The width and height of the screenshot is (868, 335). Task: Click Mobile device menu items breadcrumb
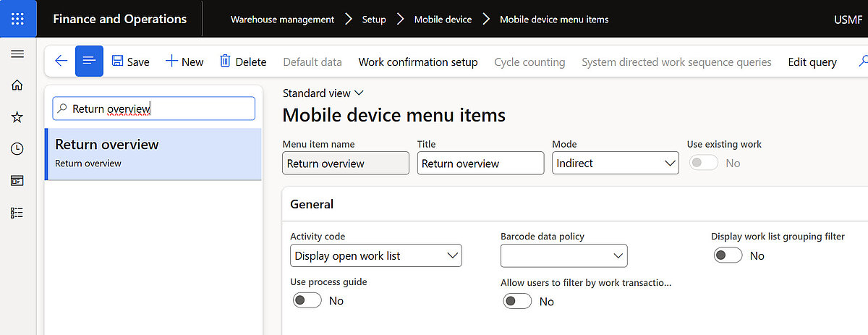554,20
